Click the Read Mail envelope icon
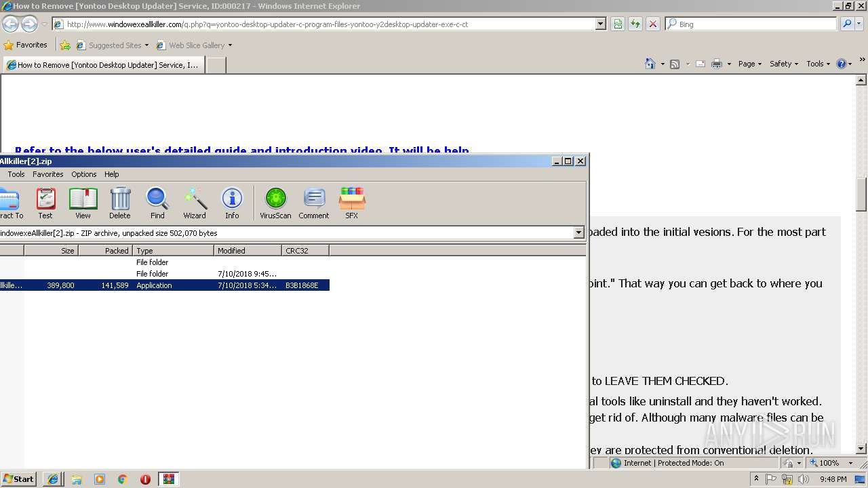 701,64
